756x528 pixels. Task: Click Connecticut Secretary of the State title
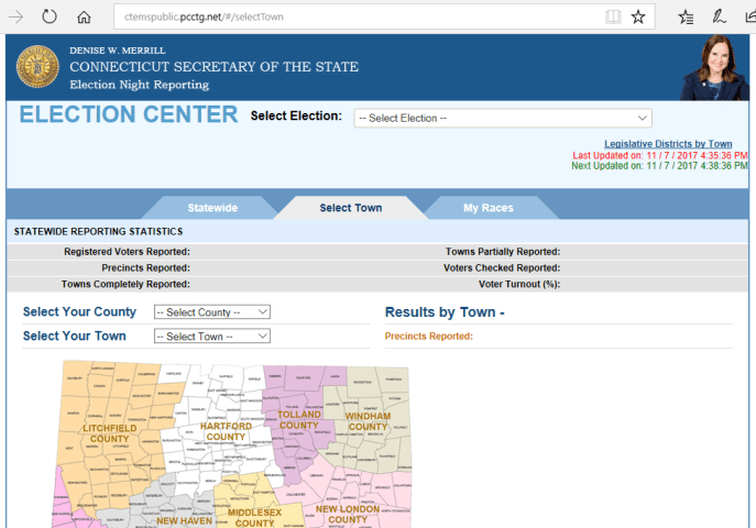coord(214,67)
